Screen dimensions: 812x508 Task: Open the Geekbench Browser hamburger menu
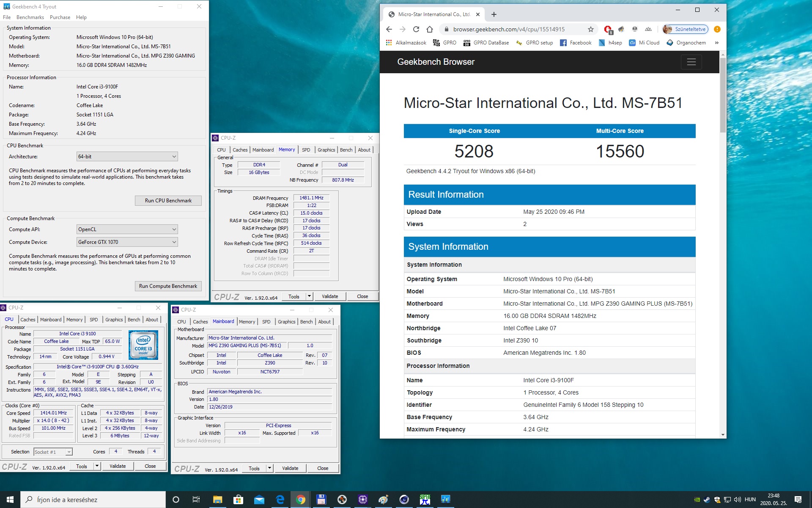[x=691, y=62]
